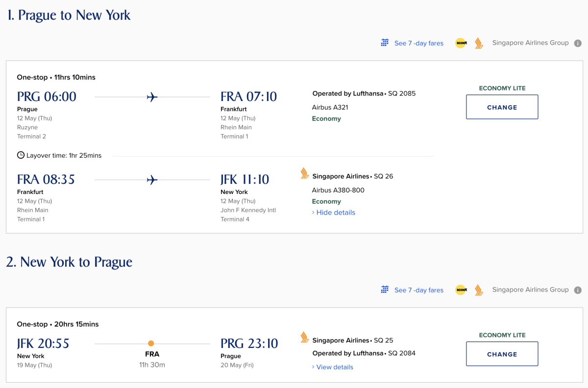This screenshot has width=588, height=388.
Task: Click Singapore Airlines logo beside SQ 26
Action: pyautogui.click(x=304, y=173)
